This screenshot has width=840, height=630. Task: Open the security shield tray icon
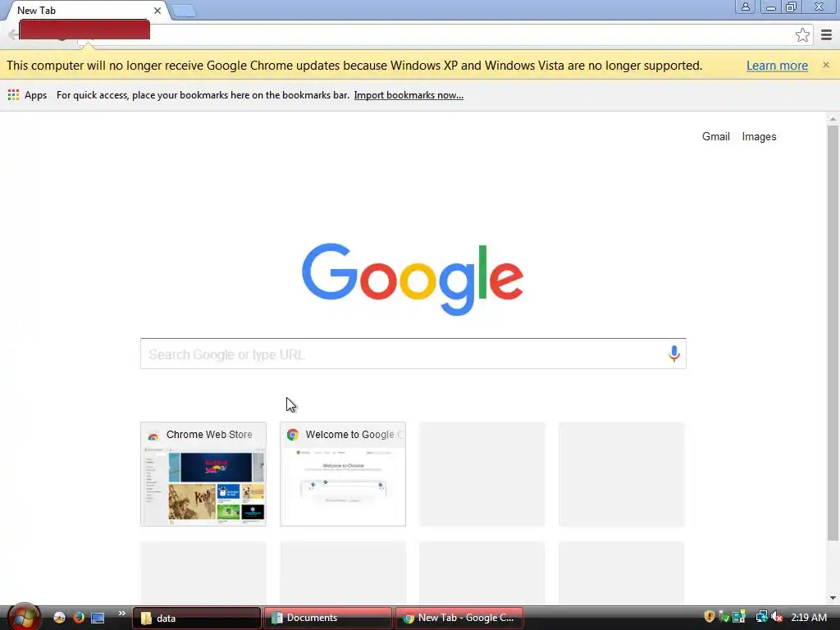tap(710, 617)
